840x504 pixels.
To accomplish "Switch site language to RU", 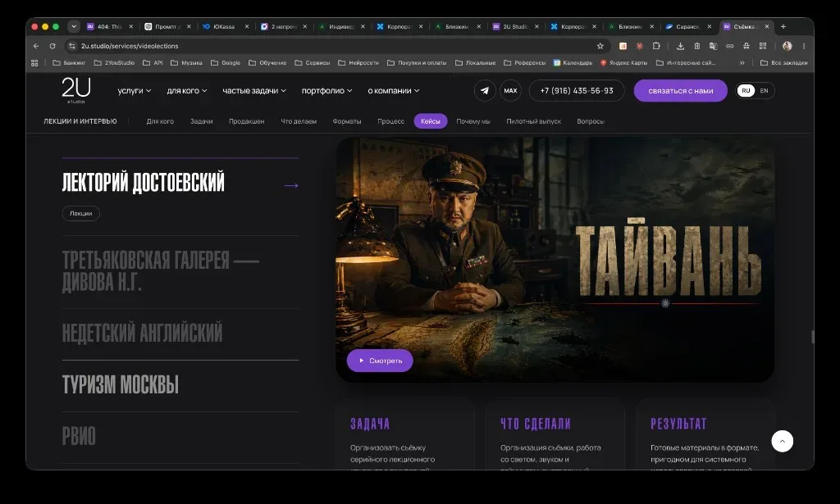I will (746, 90).
